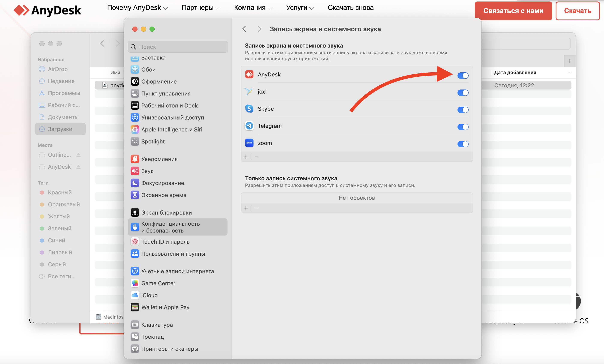The width and height of the screenshot is (604, 364).
Task: Expand Услуги dropdown menu
Action: [x=300, y=8]
